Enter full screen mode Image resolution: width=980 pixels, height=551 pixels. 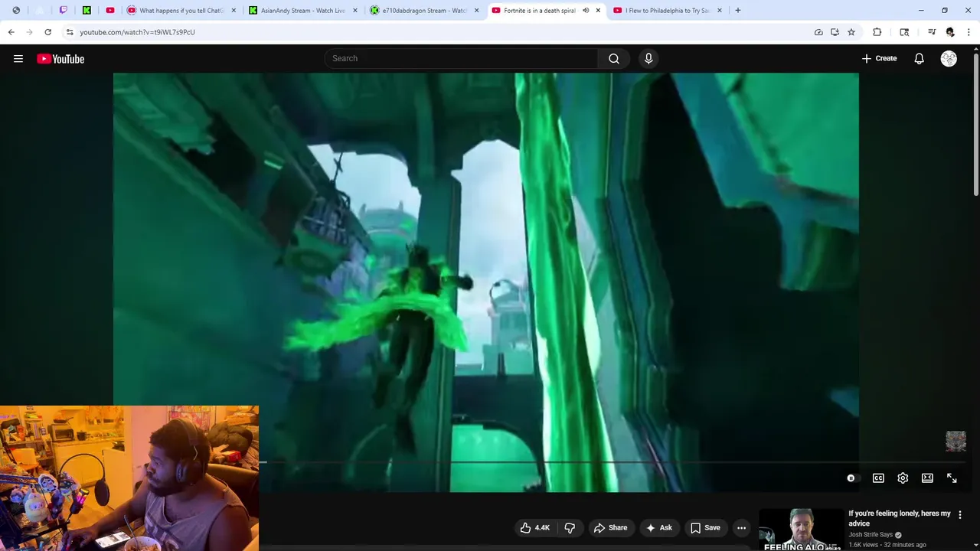click(x=952, y=478)
